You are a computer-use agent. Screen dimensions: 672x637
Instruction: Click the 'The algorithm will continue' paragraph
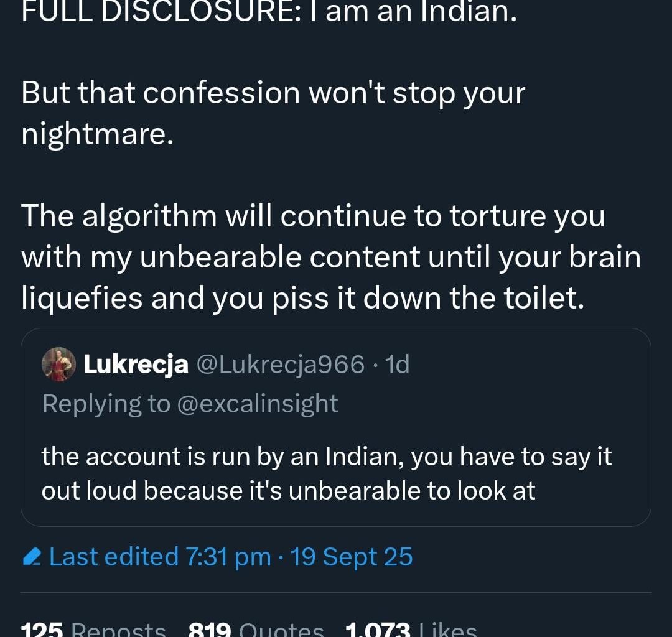coord(313,216)
